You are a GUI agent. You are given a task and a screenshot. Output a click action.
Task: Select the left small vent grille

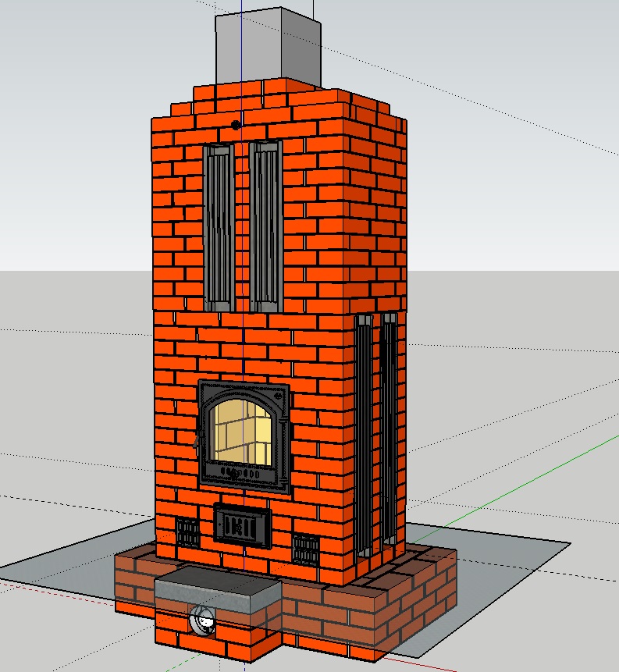tap(188, 534)
